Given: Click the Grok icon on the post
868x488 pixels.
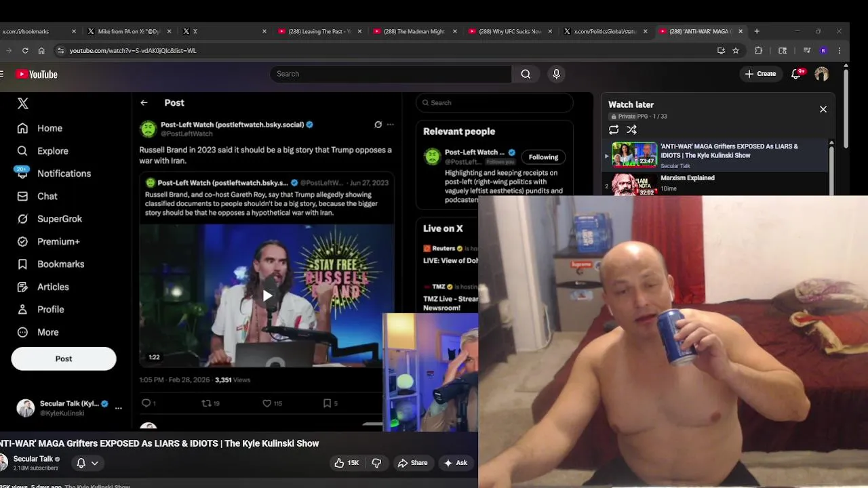Looking at the screenshot, I should coord(378,125).
